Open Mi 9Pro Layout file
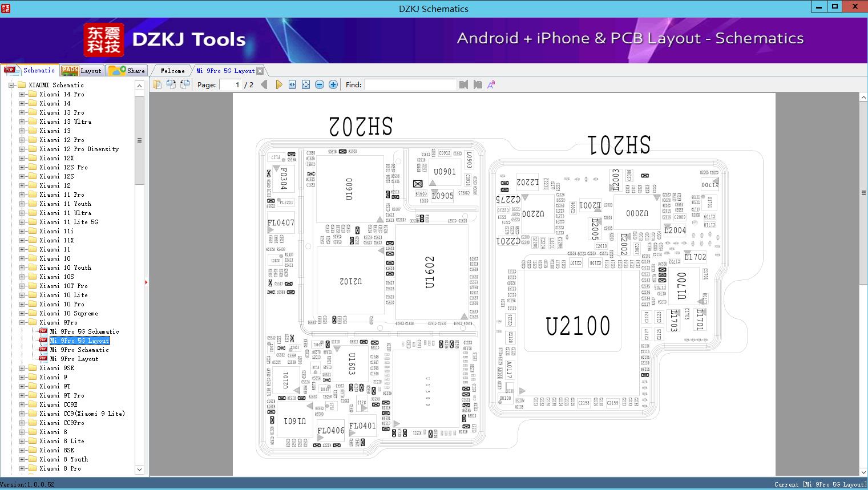 (74, 359)
